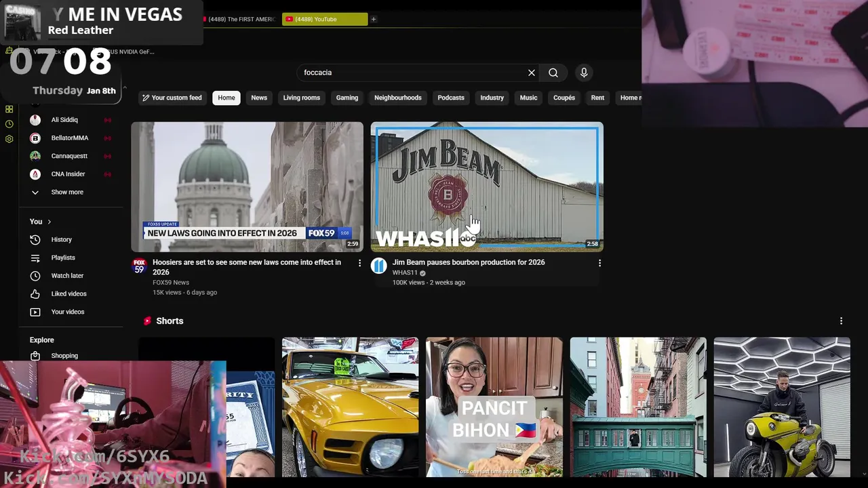Click the browser sidebar settings gear icon
Screen dimensions: 868x488
(x=9, y=139)
